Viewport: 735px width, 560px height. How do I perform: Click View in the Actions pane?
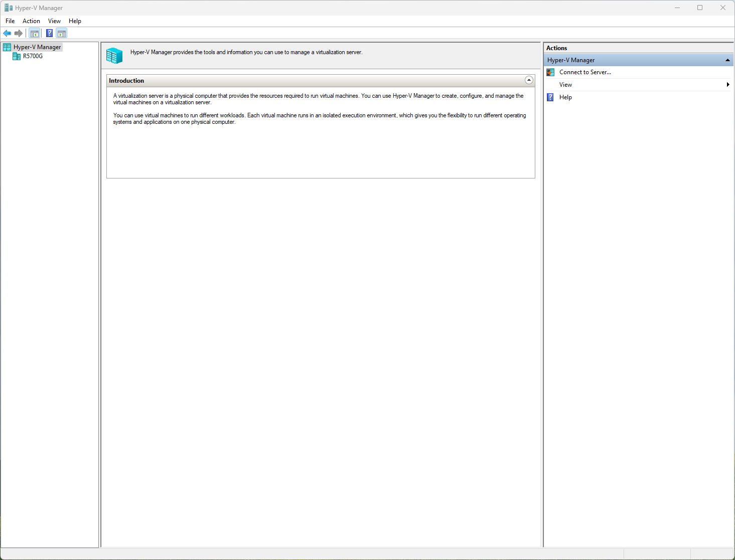(565, 85)
